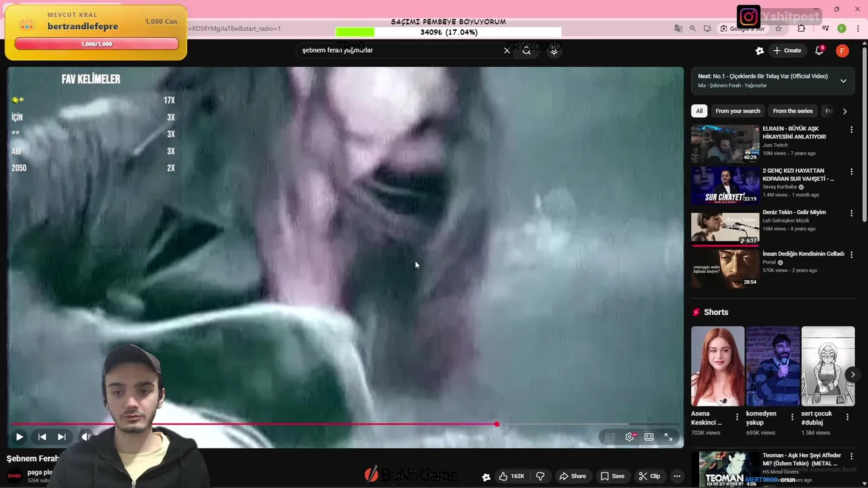Viewport: 868px width, 488px height.
Task: Open YouTube notifications bell
Action: 819,51
